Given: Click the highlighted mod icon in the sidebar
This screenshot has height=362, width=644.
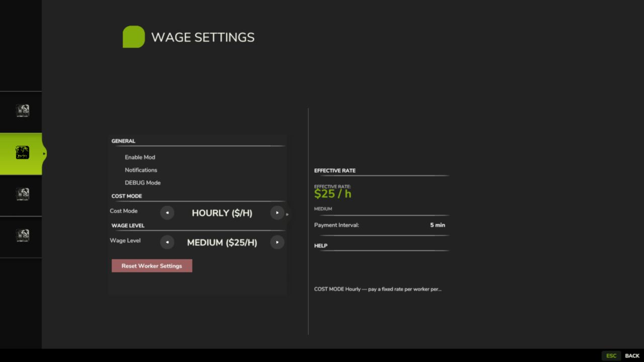Looking at the screenshot, I should click(21, 152).
